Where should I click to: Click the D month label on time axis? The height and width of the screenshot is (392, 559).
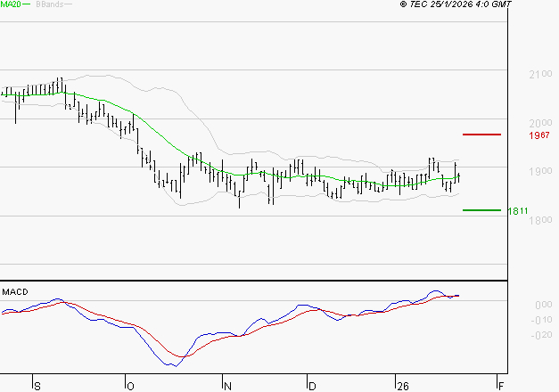(x=312, y=387)
